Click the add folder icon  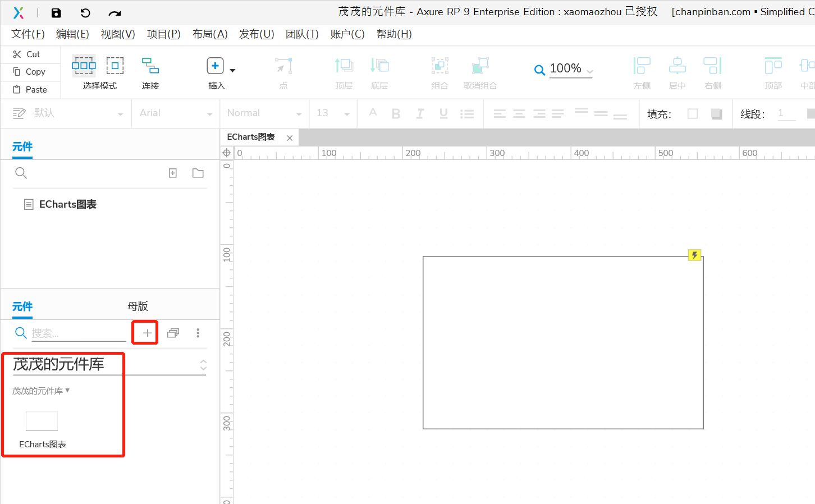[198, 173]
